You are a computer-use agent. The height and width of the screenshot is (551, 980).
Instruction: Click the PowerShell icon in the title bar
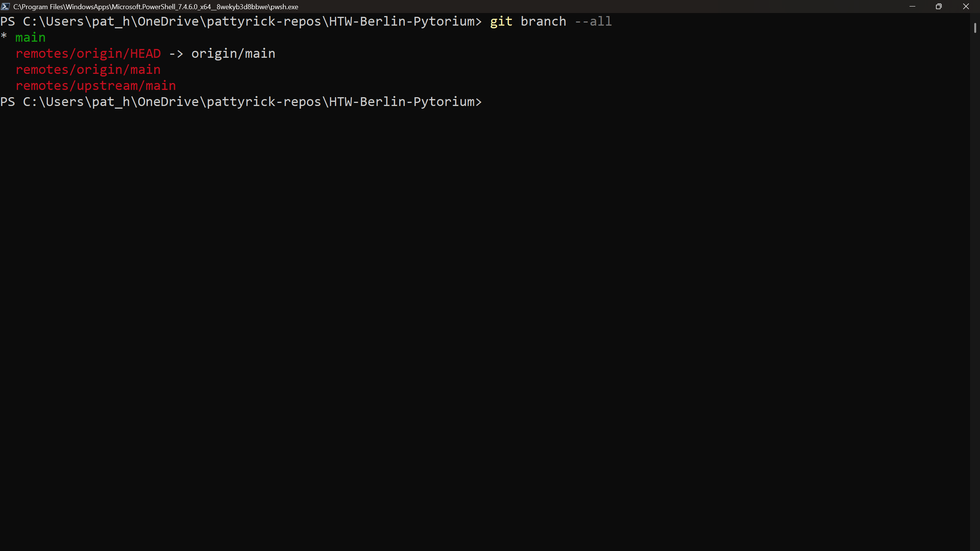click(5, 7)
